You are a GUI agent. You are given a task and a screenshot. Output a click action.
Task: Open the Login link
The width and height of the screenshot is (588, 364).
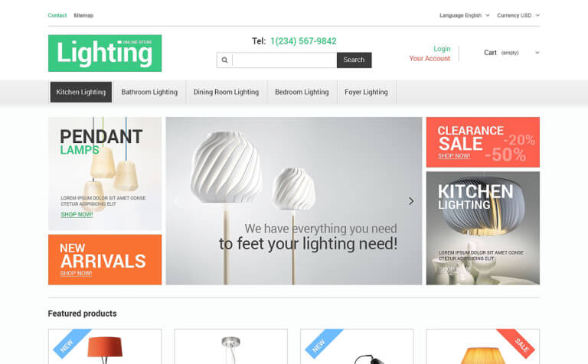(x=442, y=49)
